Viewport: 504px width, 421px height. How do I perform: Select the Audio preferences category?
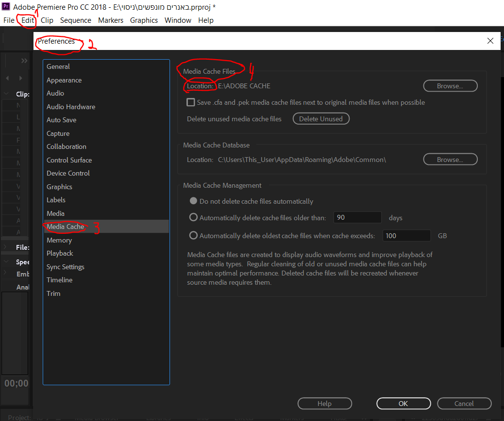coord(106,93)
